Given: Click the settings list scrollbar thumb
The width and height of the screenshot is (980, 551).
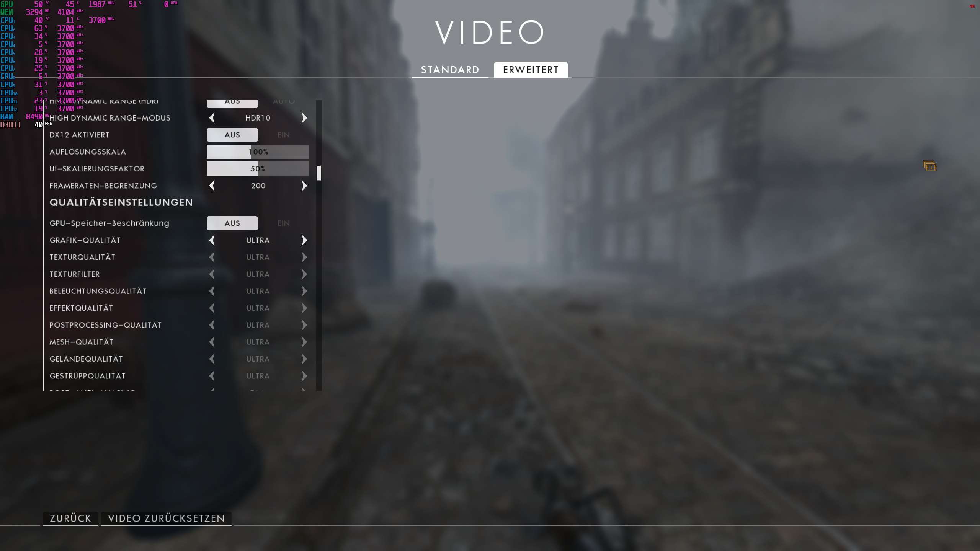Looking at the screenshot, I should click(x=318, y=173).
